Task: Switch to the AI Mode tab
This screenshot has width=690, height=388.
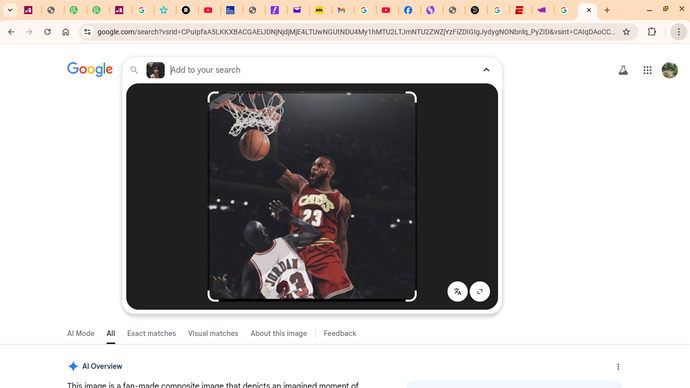Action: click(81, 333)
